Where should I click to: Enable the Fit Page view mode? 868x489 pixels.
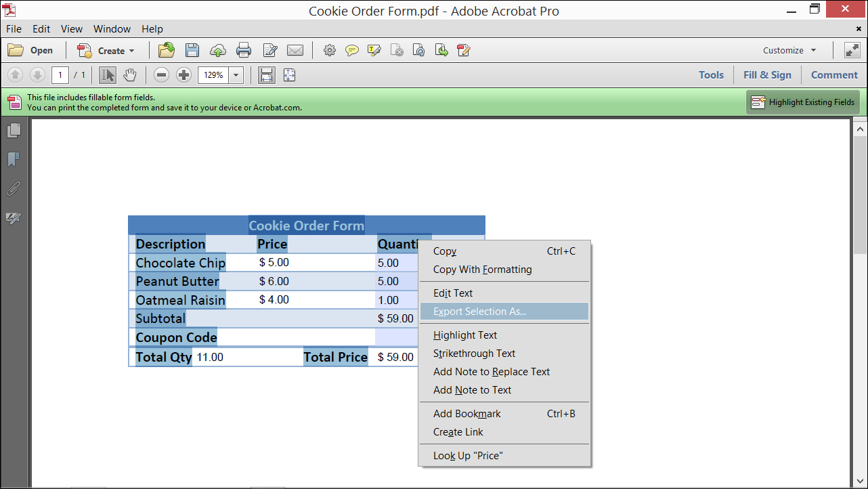click(x=289, y=75)
